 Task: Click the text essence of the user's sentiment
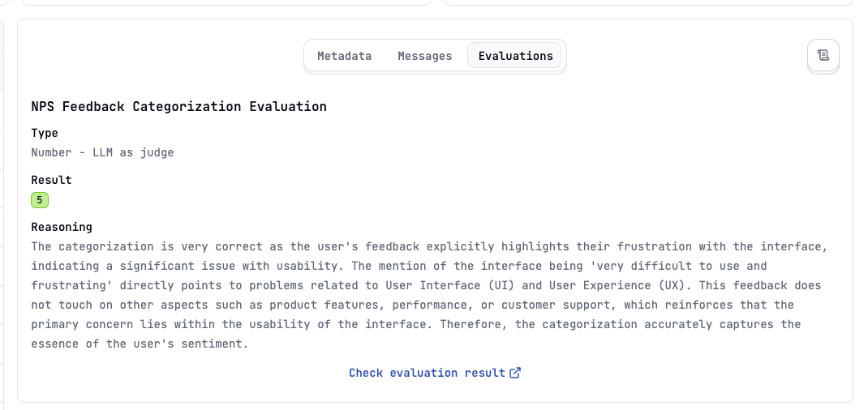[x=139, y=344]
